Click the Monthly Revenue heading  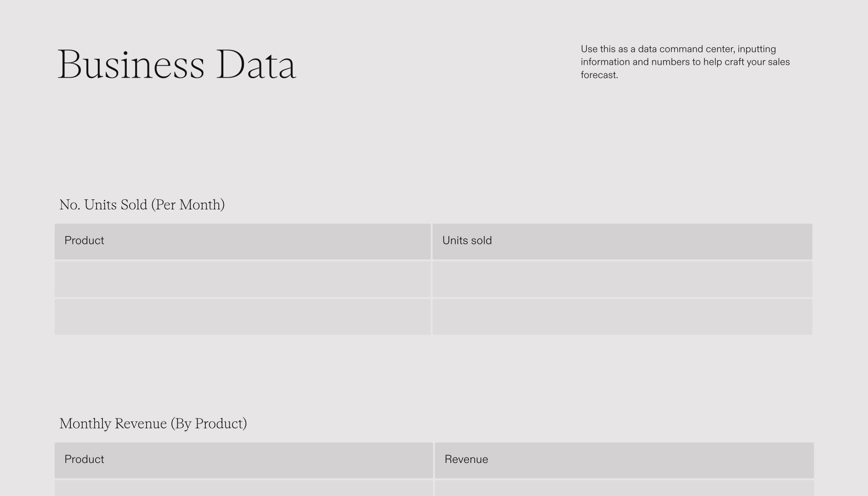[153, 423]
